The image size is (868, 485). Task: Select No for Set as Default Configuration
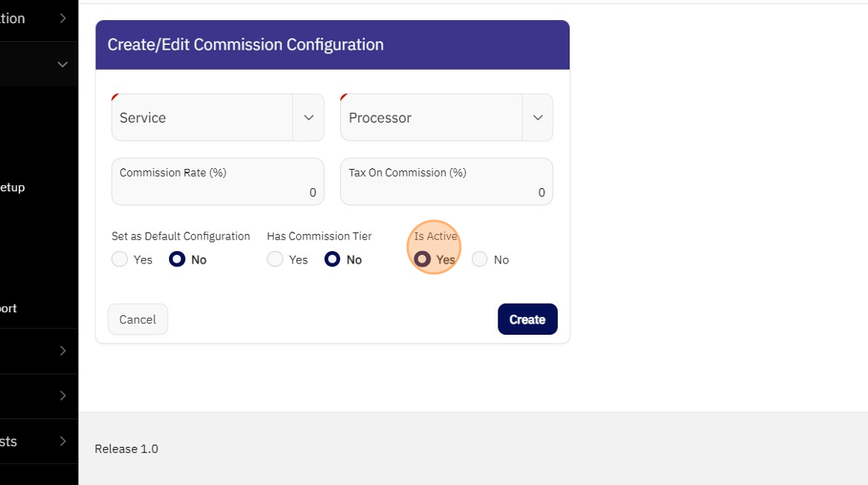[x=177, y=260]
